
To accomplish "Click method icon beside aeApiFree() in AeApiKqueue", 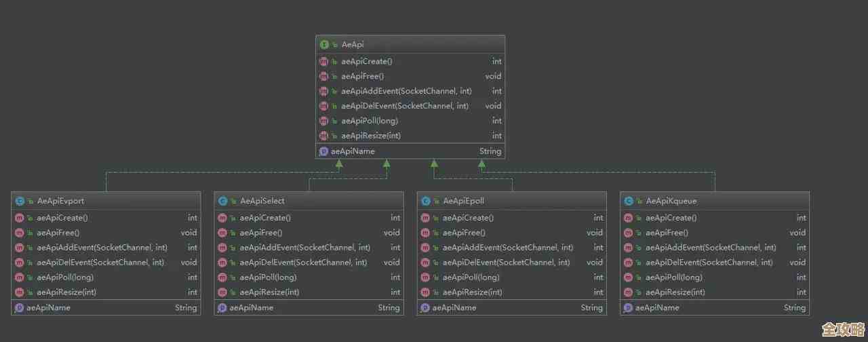I will point(628,233).
